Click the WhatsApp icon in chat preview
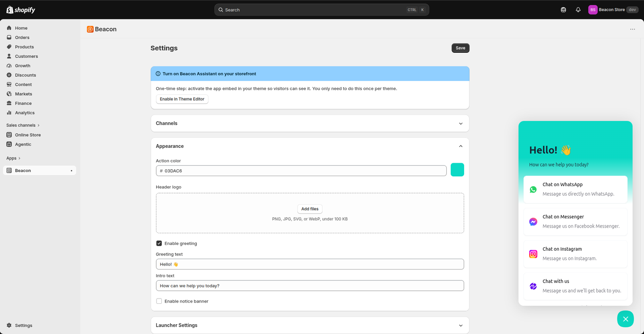This screenshot has width=644, height=334. 533,189
